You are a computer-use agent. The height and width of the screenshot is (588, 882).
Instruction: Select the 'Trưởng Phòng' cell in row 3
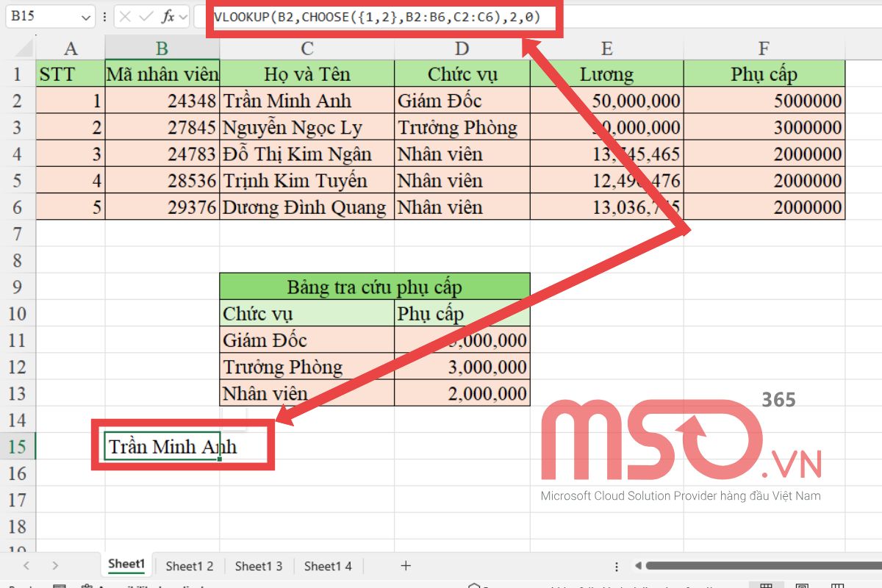coord(462,127)
